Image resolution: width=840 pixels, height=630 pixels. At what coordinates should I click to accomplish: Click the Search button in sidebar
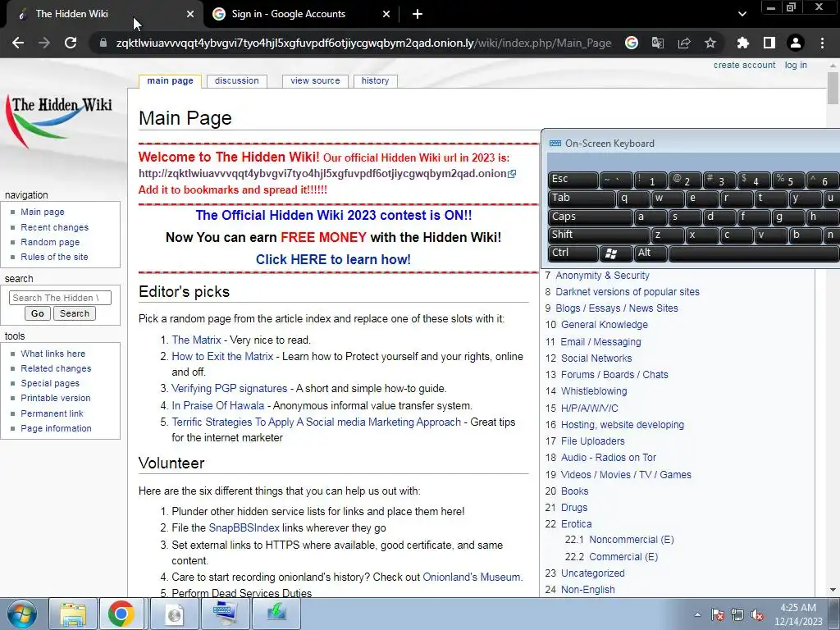[75, 313]
